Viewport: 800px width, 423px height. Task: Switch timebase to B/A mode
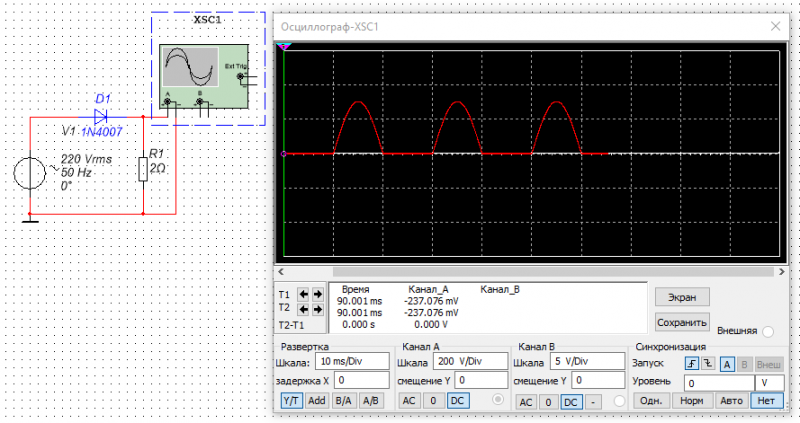point(343,401)
